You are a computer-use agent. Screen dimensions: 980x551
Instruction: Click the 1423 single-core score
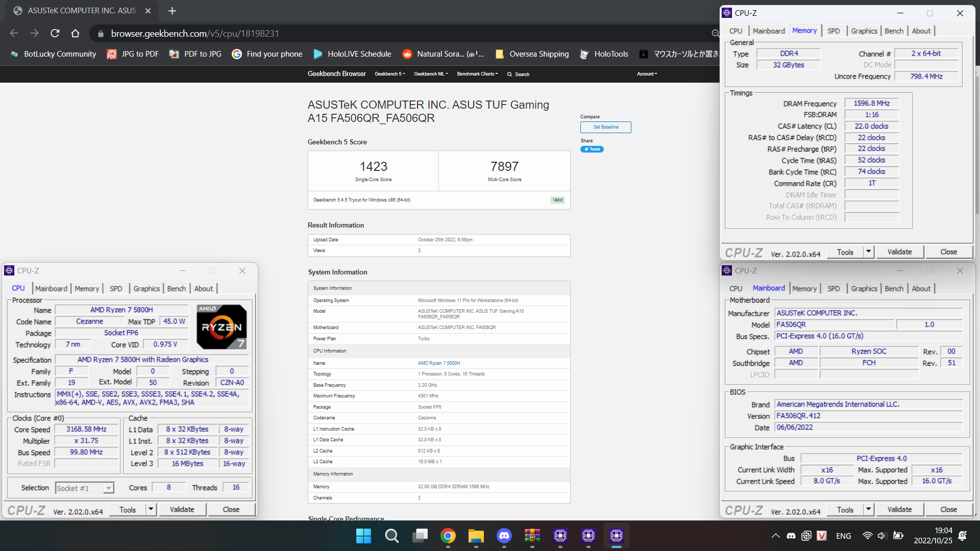(x=373, y=167)
